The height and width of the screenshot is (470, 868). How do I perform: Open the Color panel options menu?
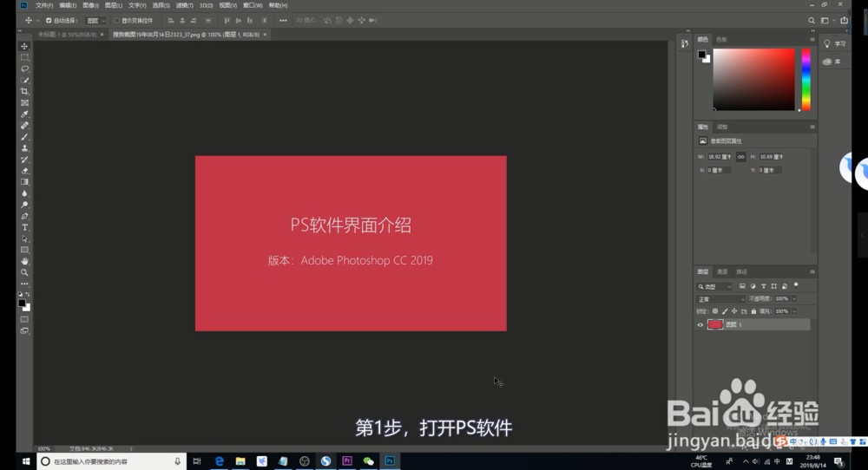[812, 39]
